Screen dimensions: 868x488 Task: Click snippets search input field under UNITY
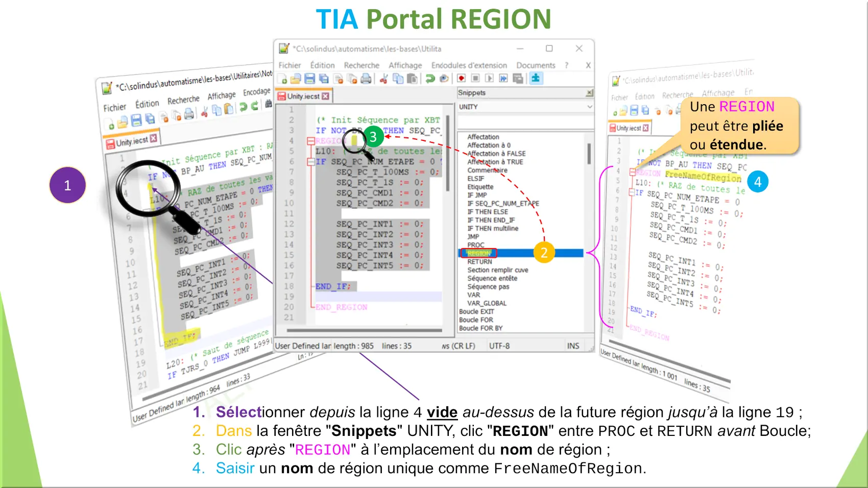[525, 121]
